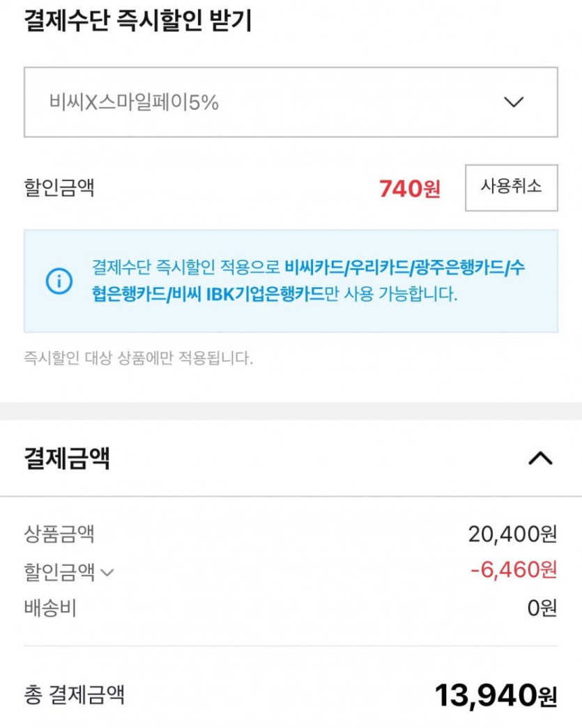The image size is (582, 728).
Task: Click the 0원 shipping fee value
Action: [x=542, y=607]
